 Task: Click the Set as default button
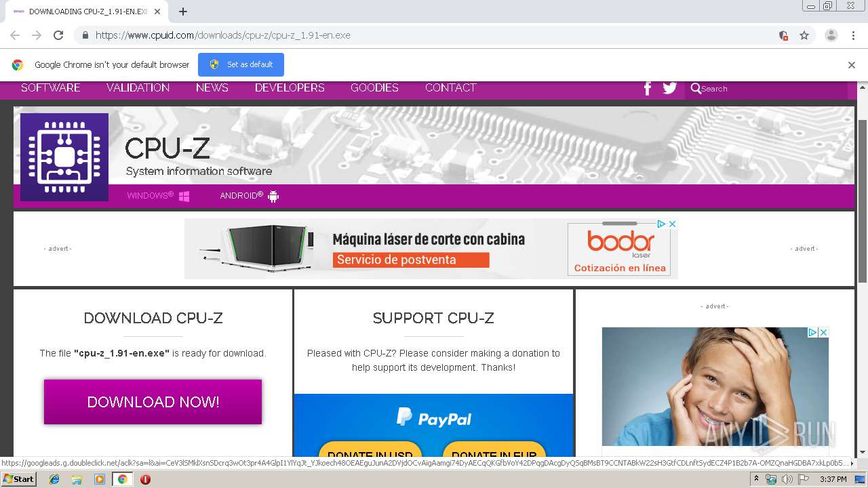[241, 64]
